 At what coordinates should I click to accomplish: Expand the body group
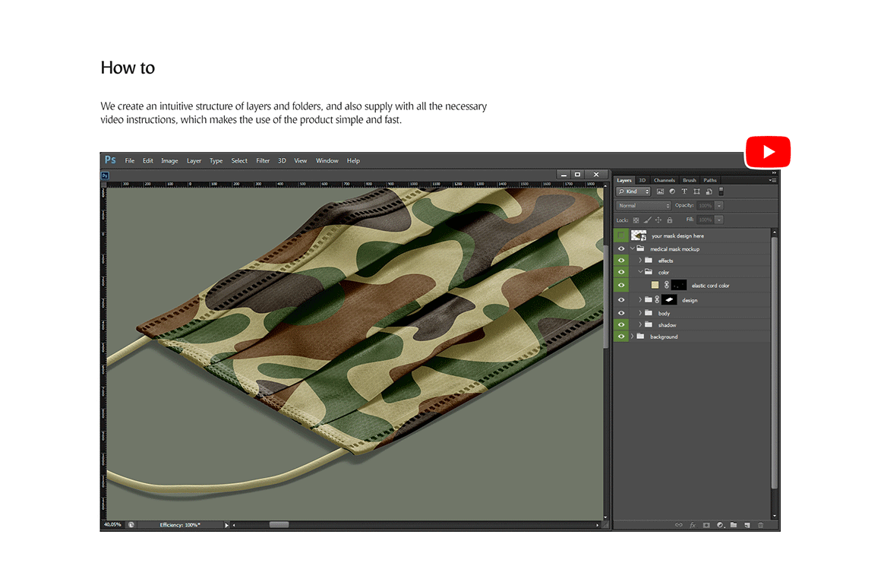[x=640, y=313]
